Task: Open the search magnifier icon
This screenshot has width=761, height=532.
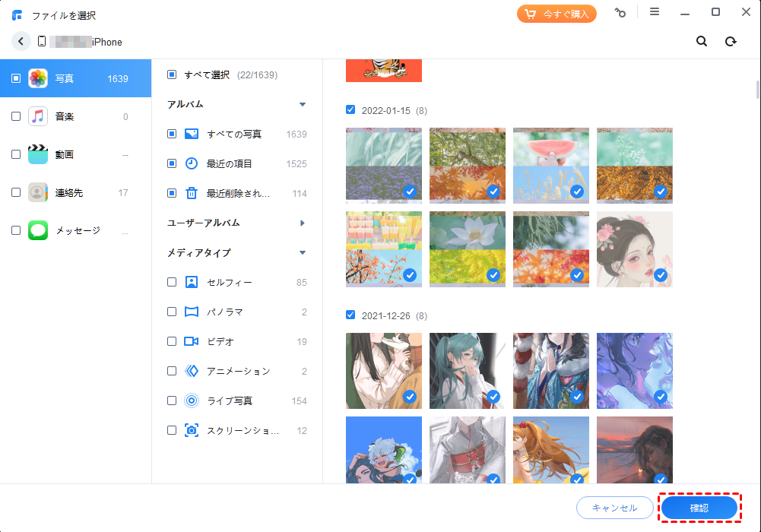Action: pyautogui.click(x=701, y=42)
